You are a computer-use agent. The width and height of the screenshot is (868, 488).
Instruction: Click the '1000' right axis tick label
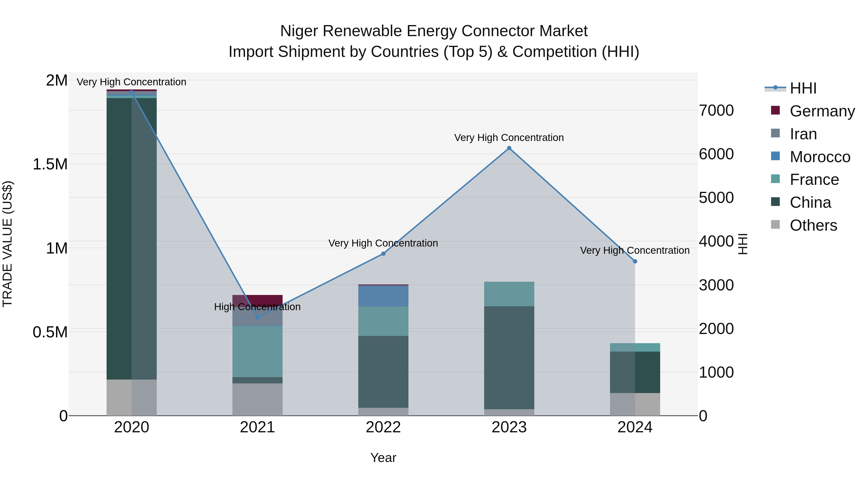717,372
